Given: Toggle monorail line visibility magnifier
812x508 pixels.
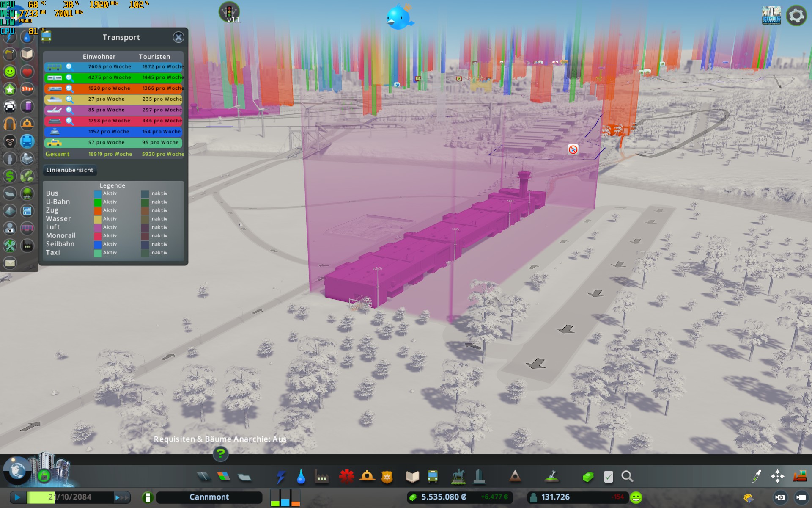Looking at the screenshot, I should [70, 121].
